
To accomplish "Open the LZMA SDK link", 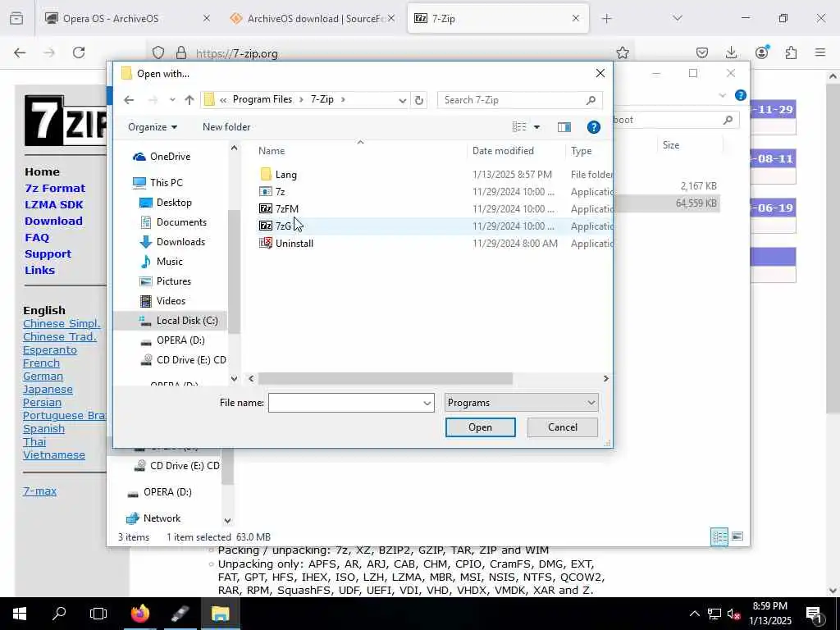I will (54, 204).
